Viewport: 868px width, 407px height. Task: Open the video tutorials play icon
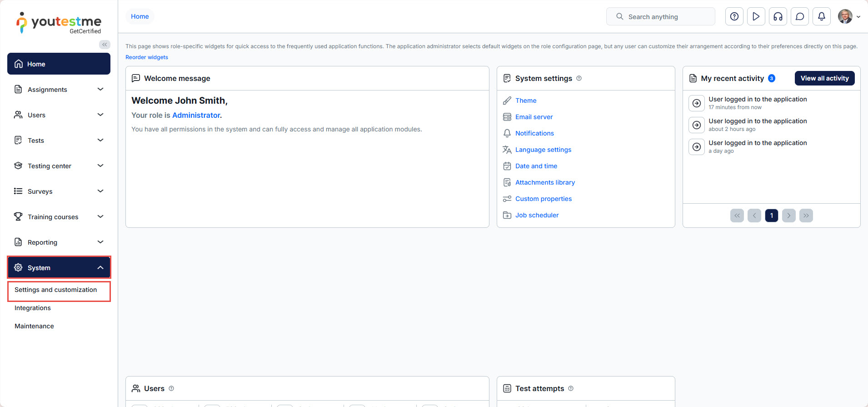(x=756, y=17)
